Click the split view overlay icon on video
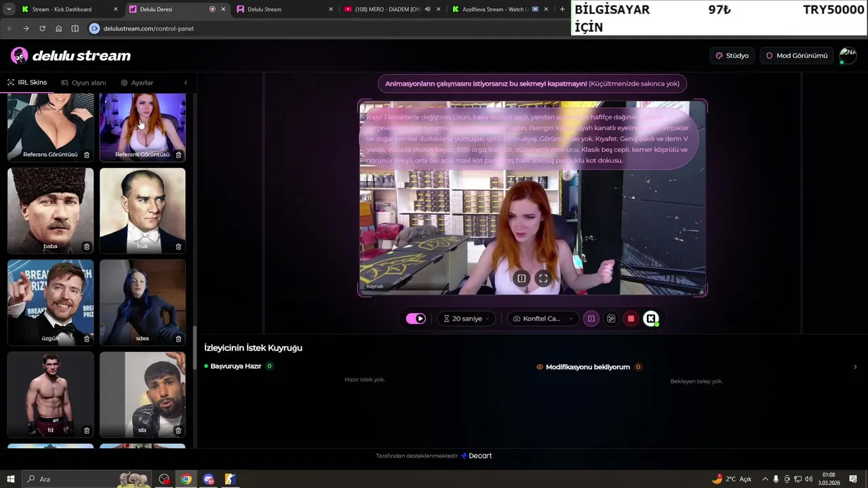This screenshot has height=488, width=868. [x=521, y=278]
